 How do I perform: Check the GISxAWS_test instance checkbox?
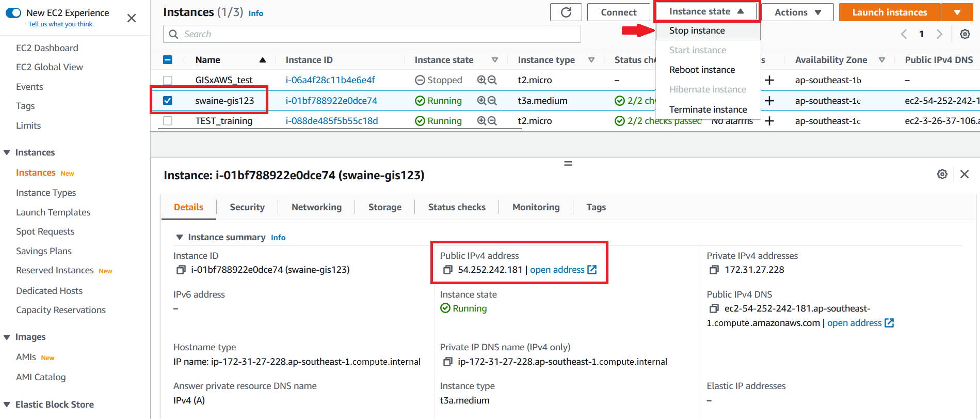[168, 80]
